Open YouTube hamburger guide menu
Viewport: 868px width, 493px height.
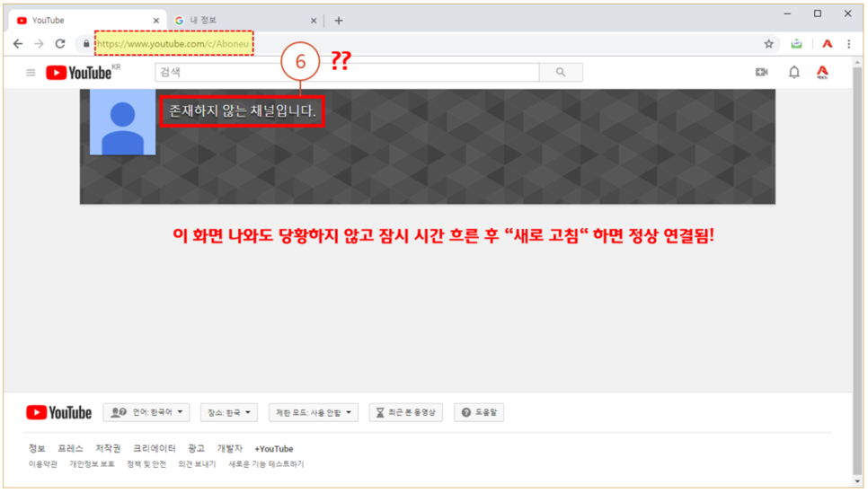[x=31, y=73]
